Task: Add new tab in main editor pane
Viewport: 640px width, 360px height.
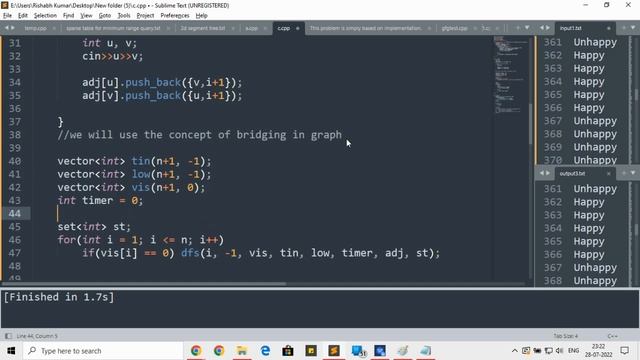Action: pyautogui.click(x=518, y=28)
